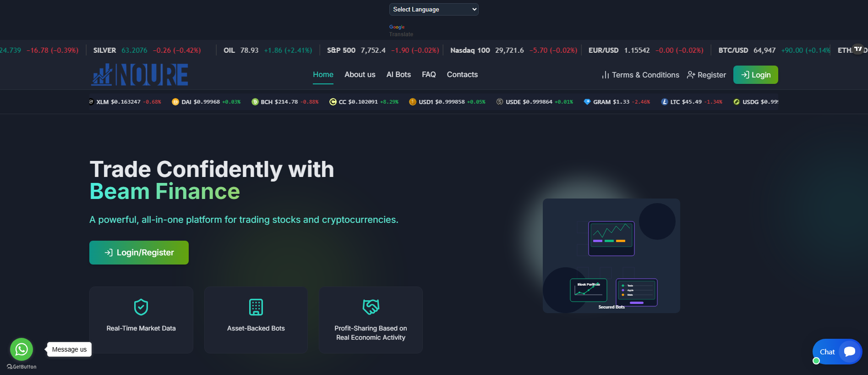Click the hero trading bots illustration

pyautogui.click(x=611, y=256)
